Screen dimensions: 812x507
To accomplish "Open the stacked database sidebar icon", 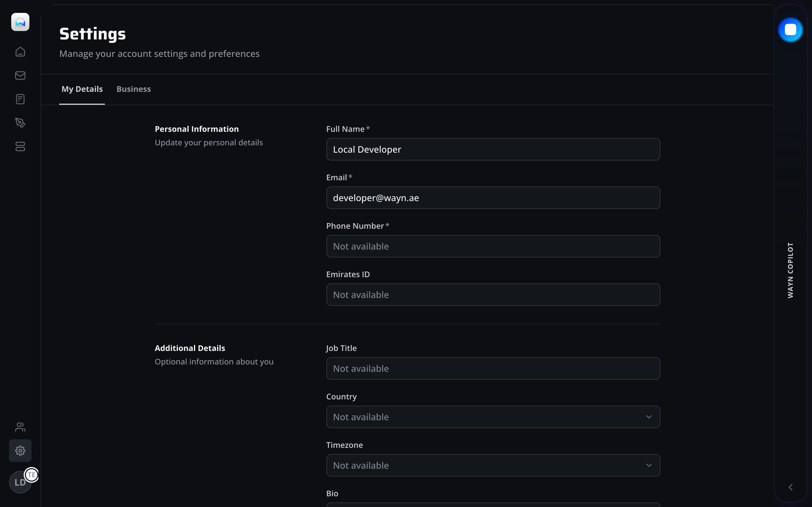I will pyautogui.click(x=20, y=146).
